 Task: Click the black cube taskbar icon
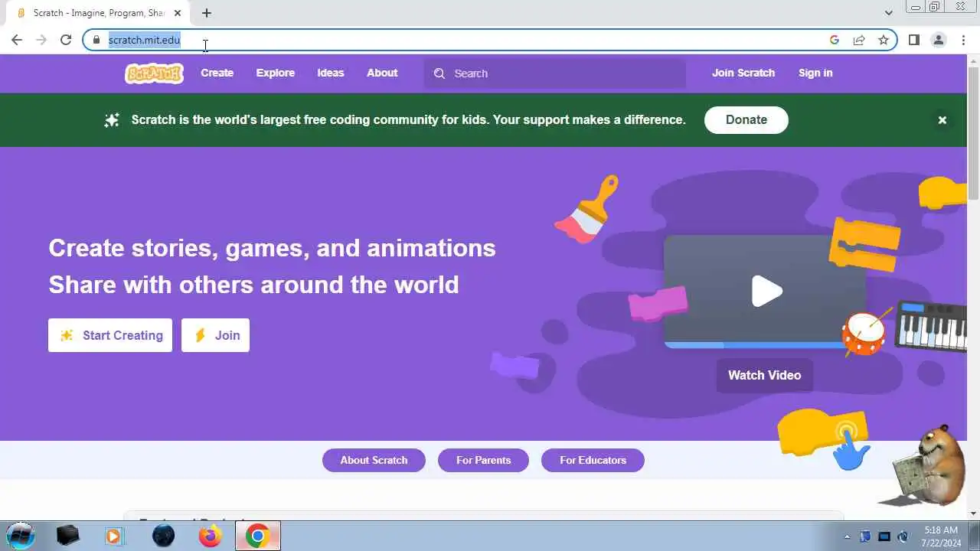(68, 536)
